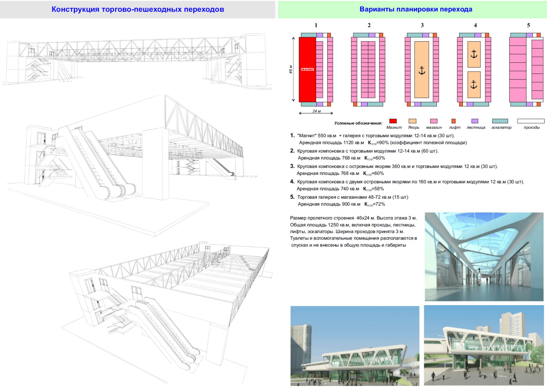Click the 'лифт' legend caption
Image resolution: width=547 pixels, height=392 pixels.
coord(455,128)
